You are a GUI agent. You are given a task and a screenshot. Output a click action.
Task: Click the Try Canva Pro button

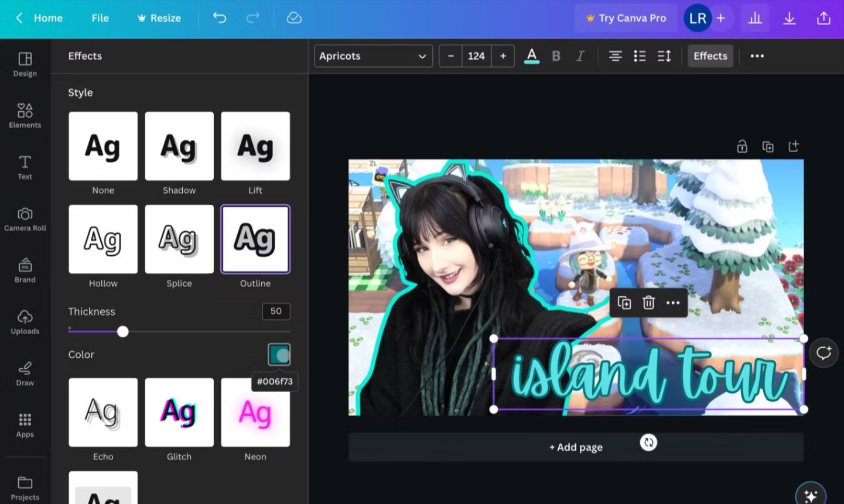(626, 18)
